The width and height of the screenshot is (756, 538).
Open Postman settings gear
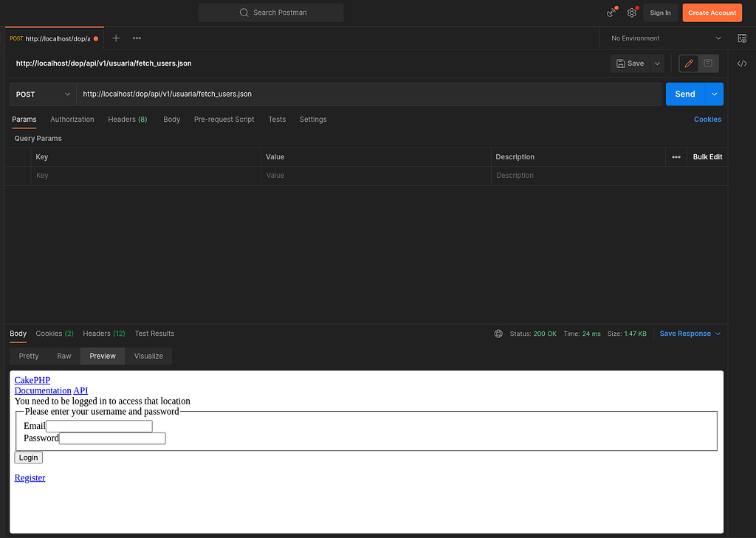631,13
